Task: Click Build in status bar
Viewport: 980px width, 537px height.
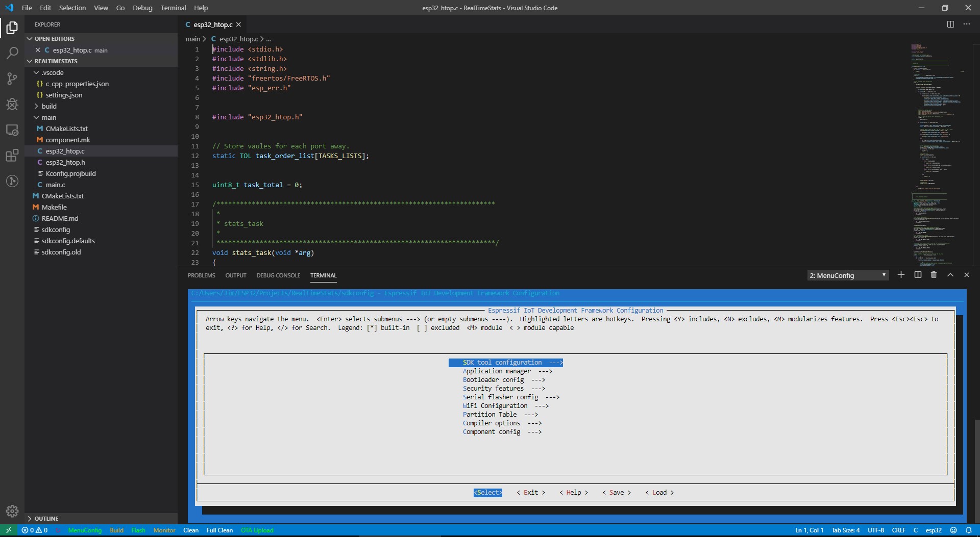Action: pyautogui.click(x=116, y=530)
